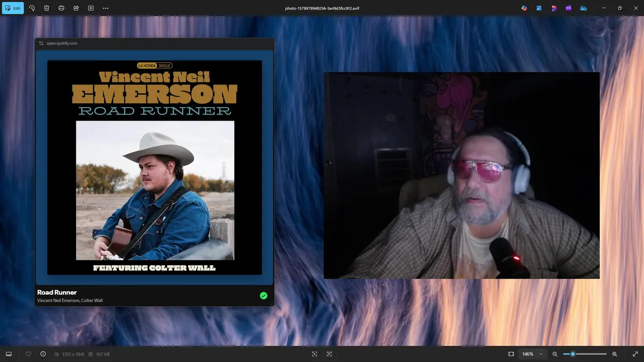The height and width of the screenshot is (362, 644).
Task: Open the OneDrive sync status cloud icon
Action: [x=584, y=8]
